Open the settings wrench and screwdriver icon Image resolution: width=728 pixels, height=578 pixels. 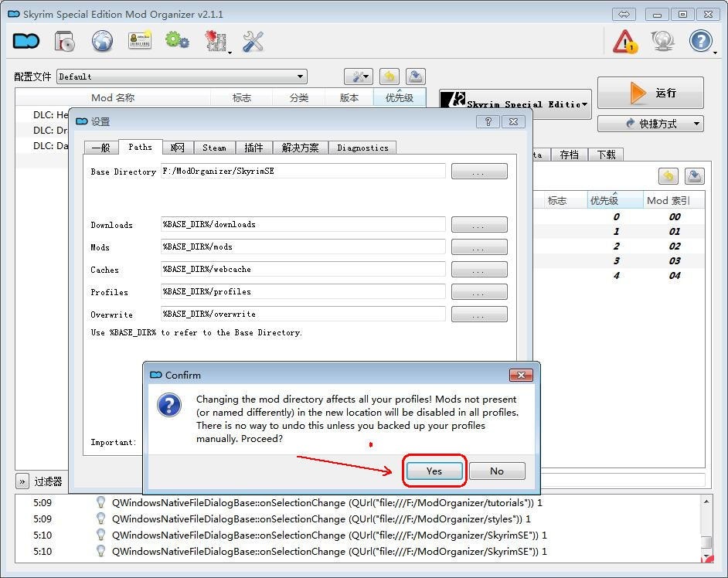[253, 41]
